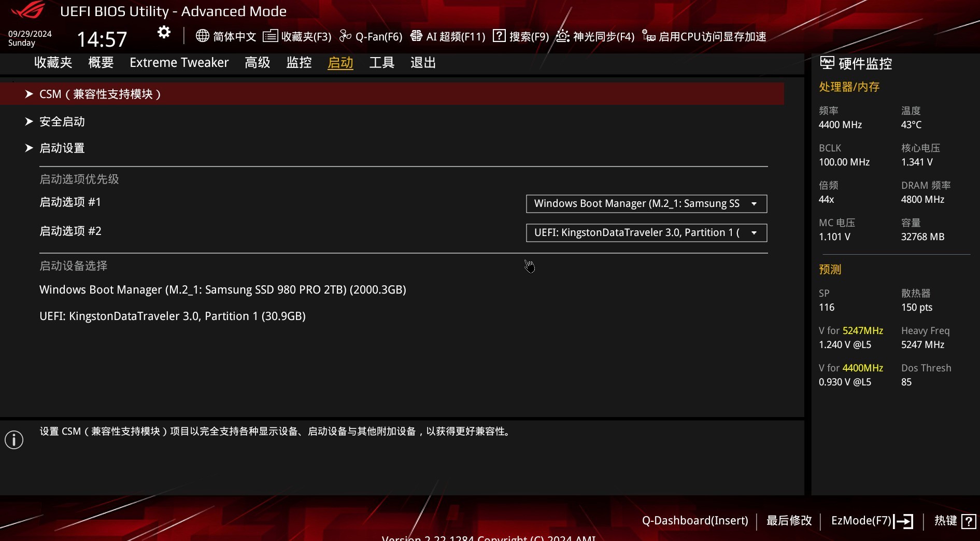980x541 pixels.
Task: Click AI 超频(F11) label
Action: click(x=456, y=36)
